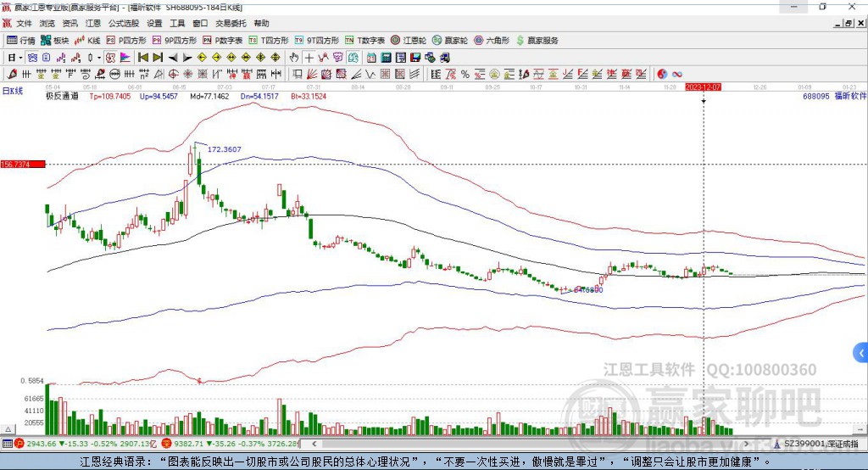
Task: Open the 赢家轮 tool
Action: point(450,41)
